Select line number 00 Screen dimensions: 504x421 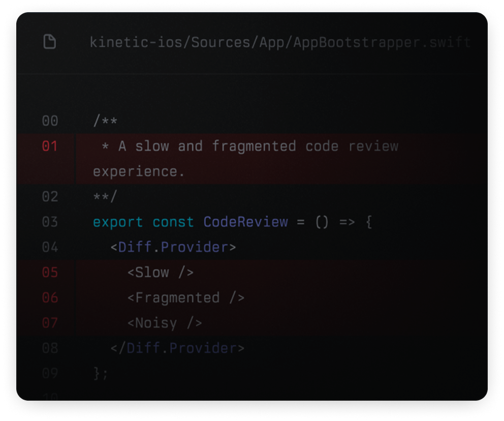(50, 121)
